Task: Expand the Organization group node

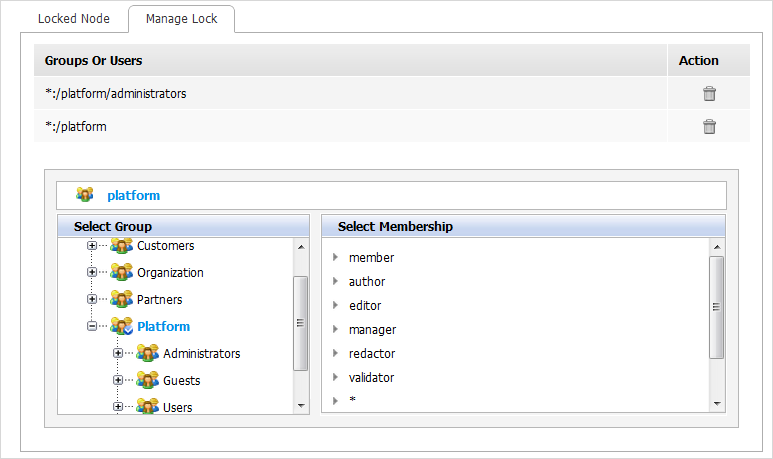Action: 92,273
